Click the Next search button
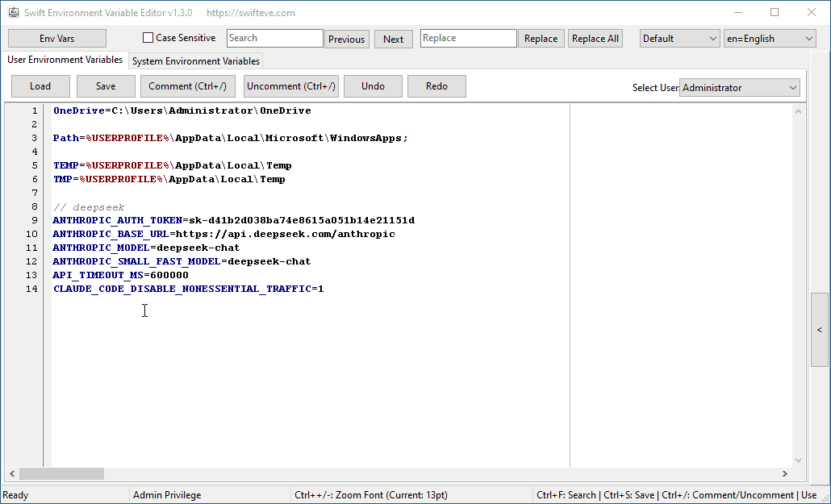 pos(393,38)
